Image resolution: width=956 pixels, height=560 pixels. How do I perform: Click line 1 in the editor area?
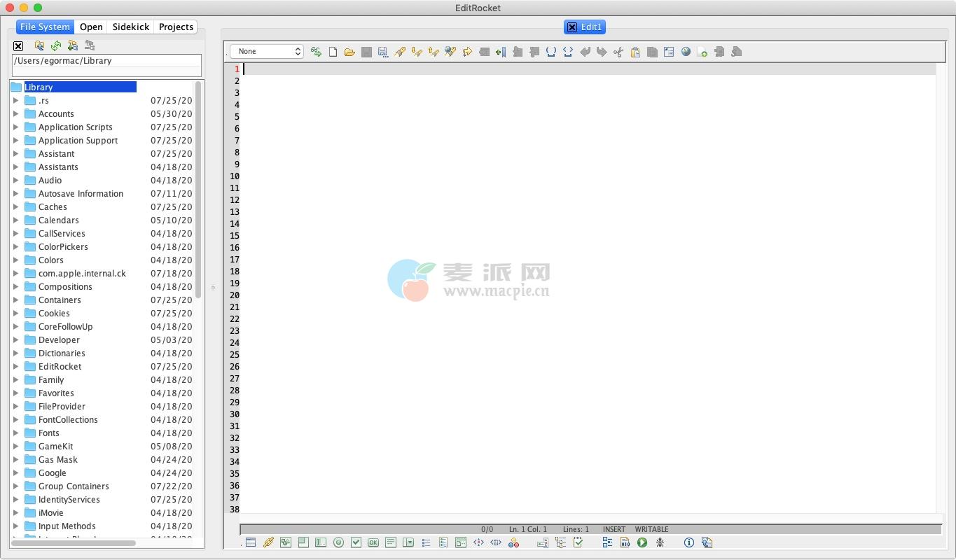588,69
